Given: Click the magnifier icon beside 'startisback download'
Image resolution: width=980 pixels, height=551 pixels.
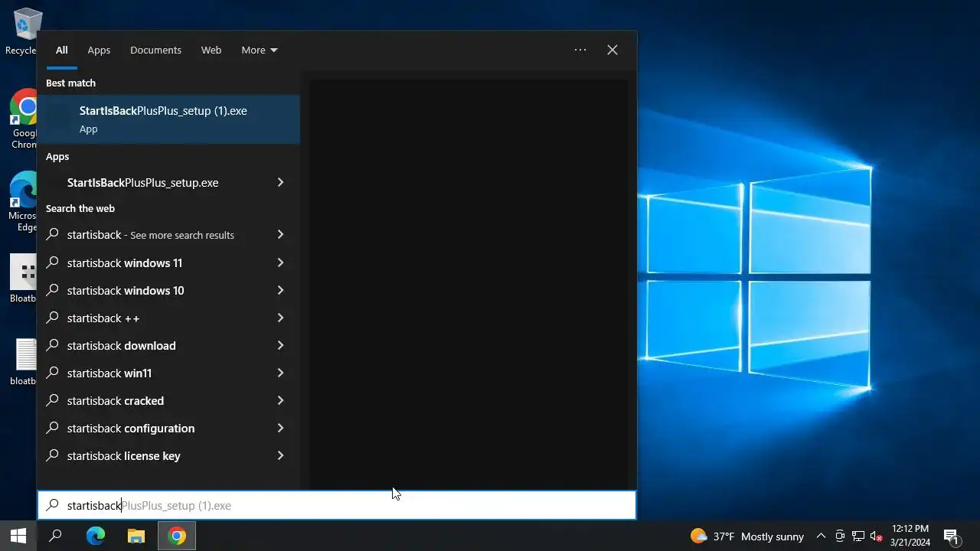Looking at the screenshot, I should click(x=53, y=345).
